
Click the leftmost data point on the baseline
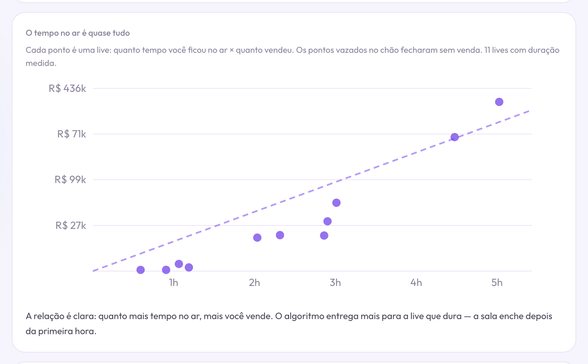coord(140,270)
